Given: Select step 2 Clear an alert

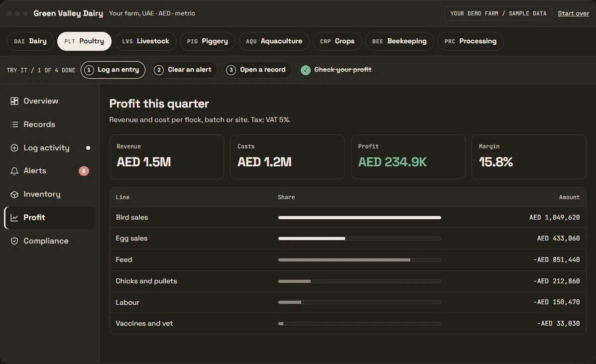Looking at the screenshot, I should click(184, 70).
